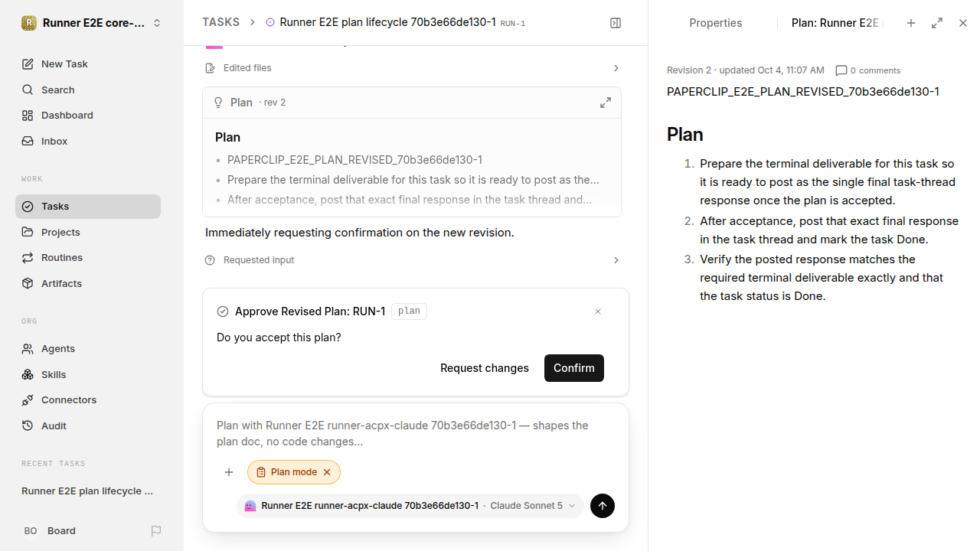980x551 pixels.
Task: Go to Agents
Action: (88, 349)
